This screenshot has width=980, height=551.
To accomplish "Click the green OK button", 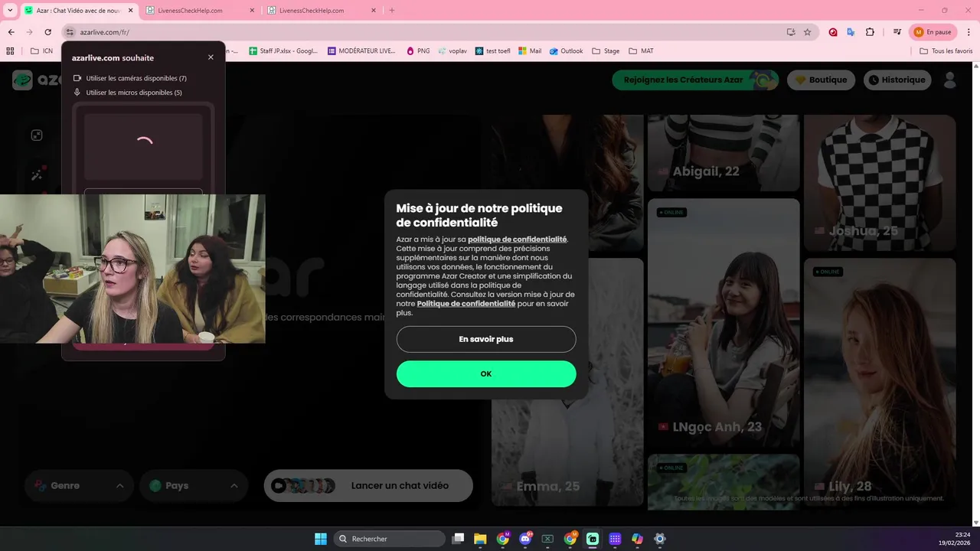I will pos(486,373).
